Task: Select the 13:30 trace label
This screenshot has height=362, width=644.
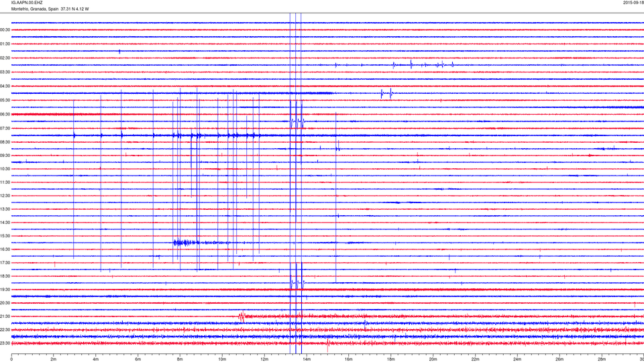Action: [x=5, y=209]
